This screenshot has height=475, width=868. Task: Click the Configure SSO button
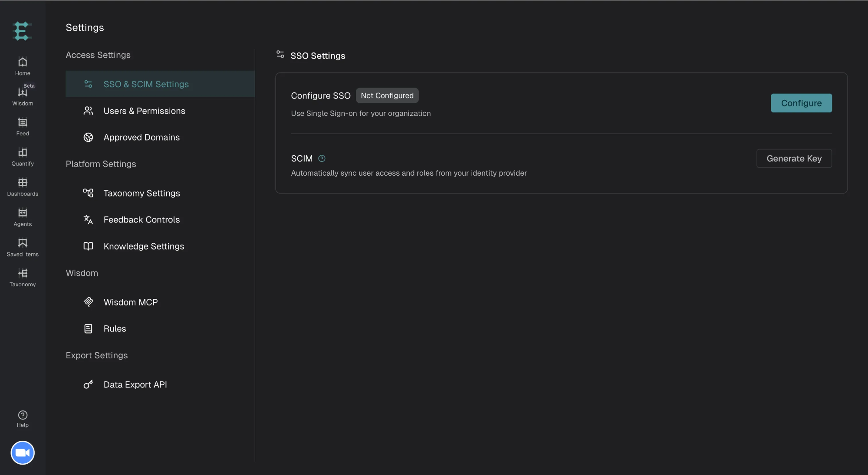point(801,103)
